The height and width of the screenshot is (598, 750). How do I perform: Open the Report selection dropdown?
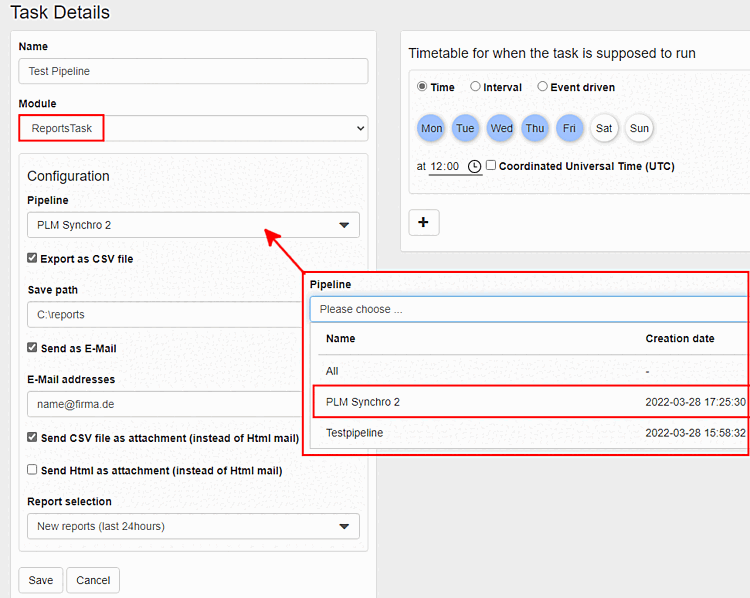(193, 526)
